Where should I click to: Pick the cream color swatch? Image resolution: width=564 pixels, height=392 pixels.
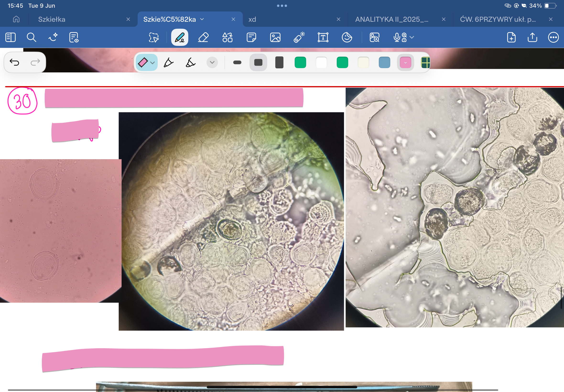pyautogui.click(x=363, y=62)
